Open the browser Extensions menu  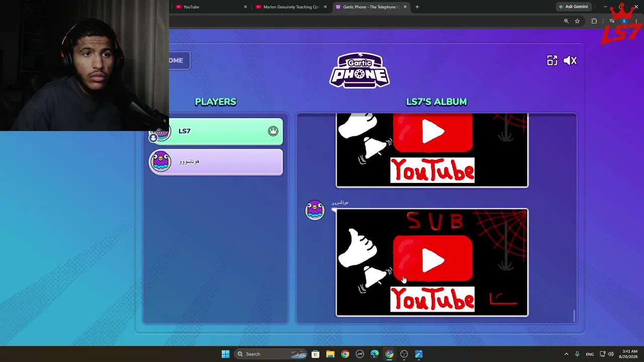594,21
